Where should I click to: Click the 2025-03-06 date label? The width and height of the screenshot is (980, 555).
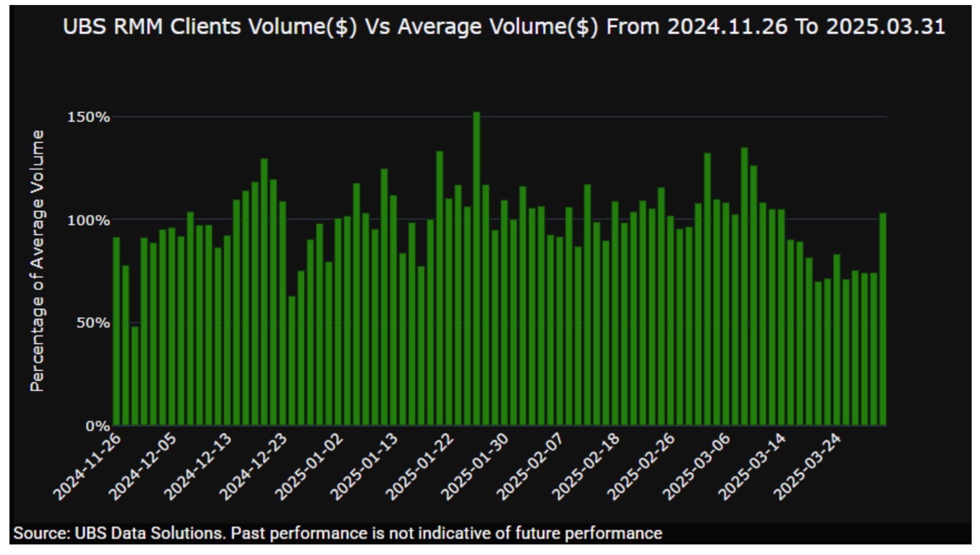point(697,467)
